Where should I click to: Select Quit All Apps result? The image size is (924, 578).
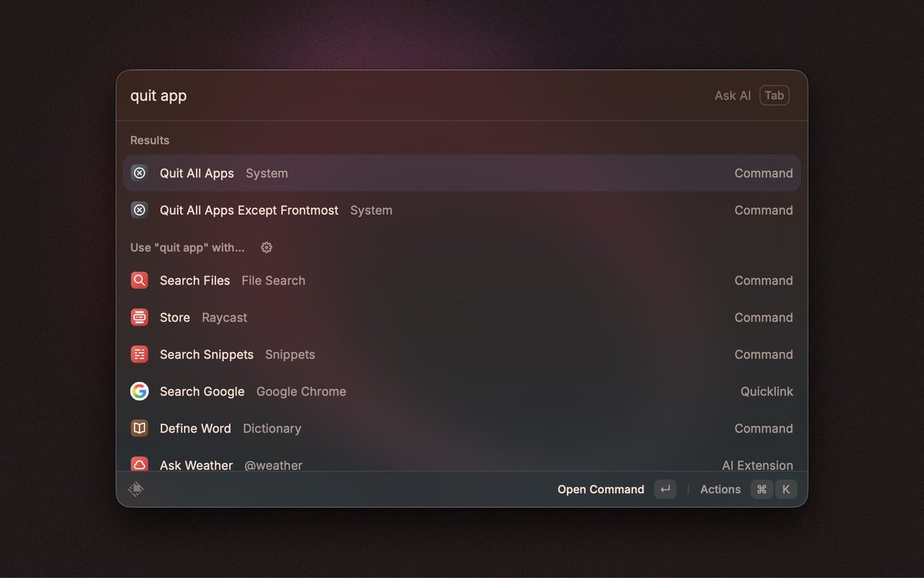coord(462,173)
